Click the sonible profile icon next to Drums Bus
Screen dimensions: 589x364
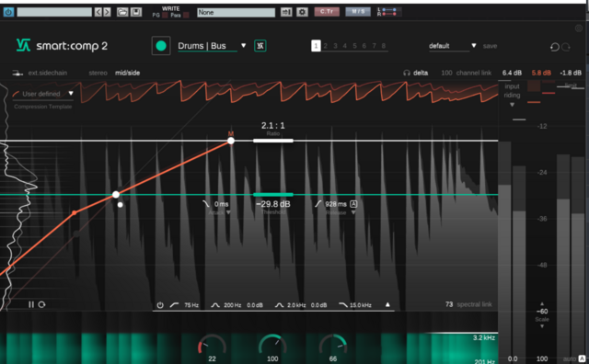tap(260, 46)
